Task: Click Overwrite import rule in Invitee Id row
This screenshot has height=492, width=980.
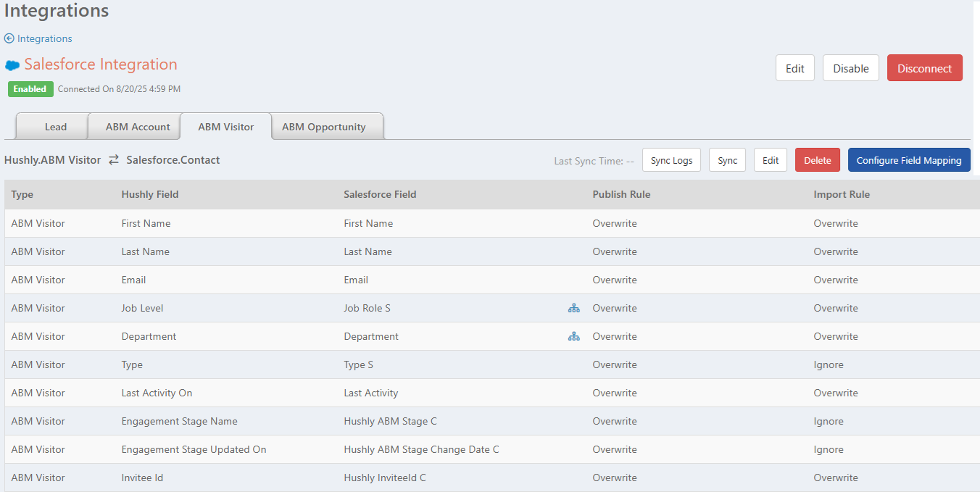Action: point(836,478)
